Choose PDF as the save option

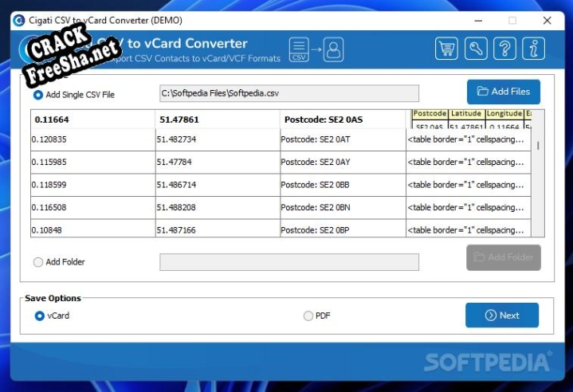tap(308, 316)
